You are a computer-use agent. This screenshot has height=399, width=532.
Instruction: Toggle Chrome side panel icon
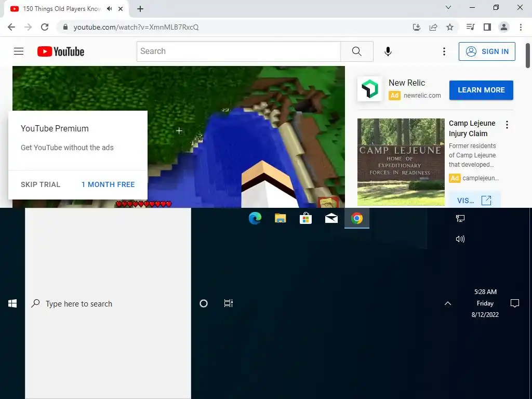pyautogui.click(x=487, y=27)
